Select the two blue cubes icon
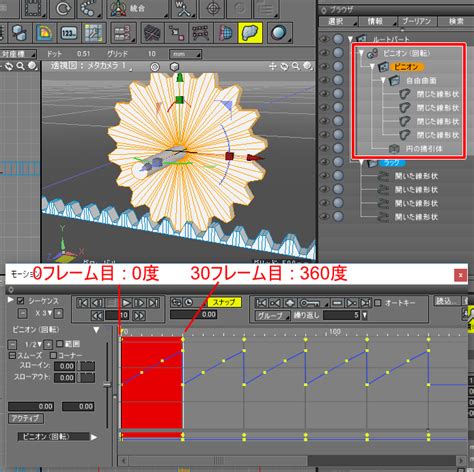This screenshot has width=474, height=472. (x=20, y=33)
